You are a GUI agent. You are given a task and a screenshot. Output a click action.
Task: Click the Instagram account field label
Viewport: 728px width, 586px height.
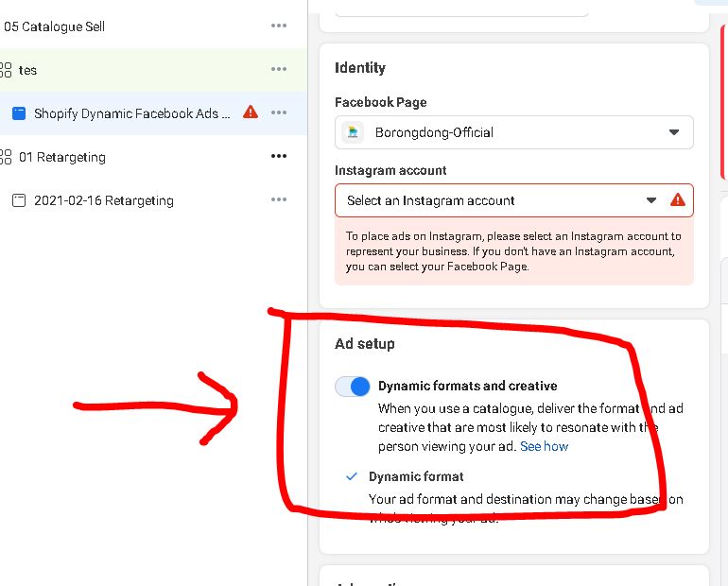pyautogui.click(x=390, y=170)
